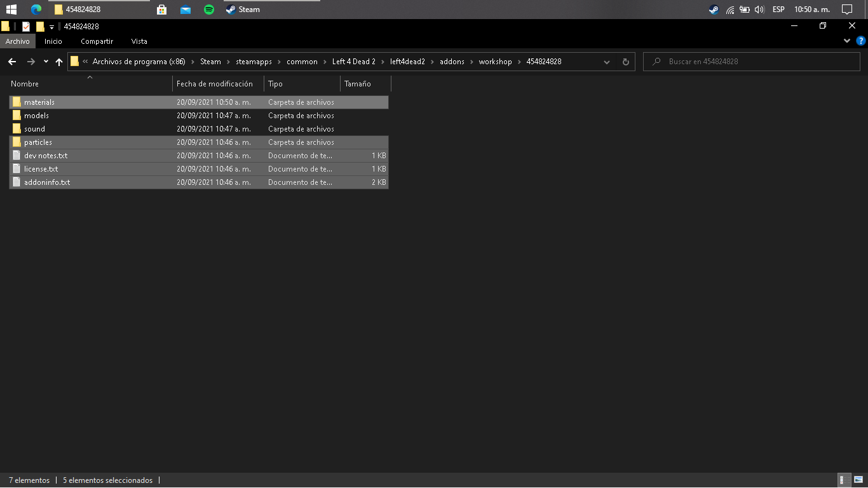Expand the ribbon with the chevron
Image resolution: width=868 pixels, height=488 pixels.
pos(847,41)
